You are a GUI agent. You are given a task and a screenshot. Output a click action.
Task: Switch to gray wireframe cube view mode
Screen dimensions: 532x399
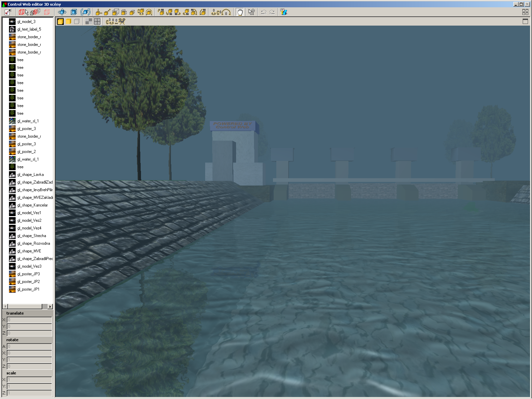coord(77,22)
